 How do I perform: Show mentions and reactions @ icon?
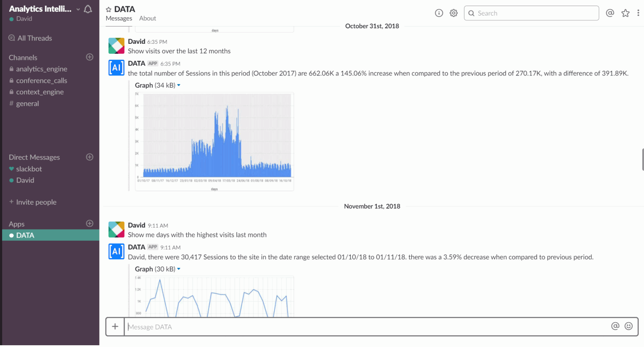click(x=610, y=13)
